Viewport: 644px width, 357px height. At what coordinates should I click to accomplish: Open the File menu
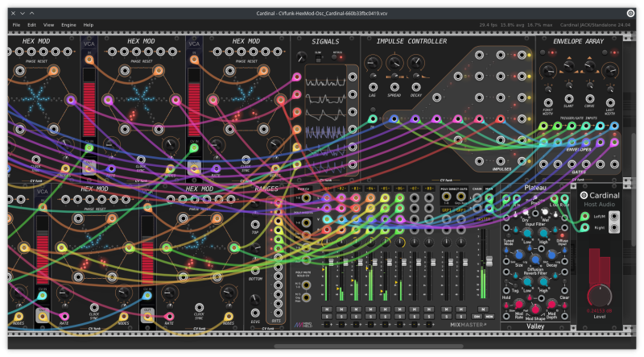16,25
